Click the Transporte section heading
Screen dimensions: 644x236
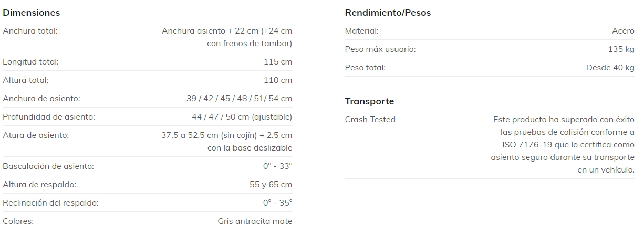pyautogui.click(x=369, y=101)
